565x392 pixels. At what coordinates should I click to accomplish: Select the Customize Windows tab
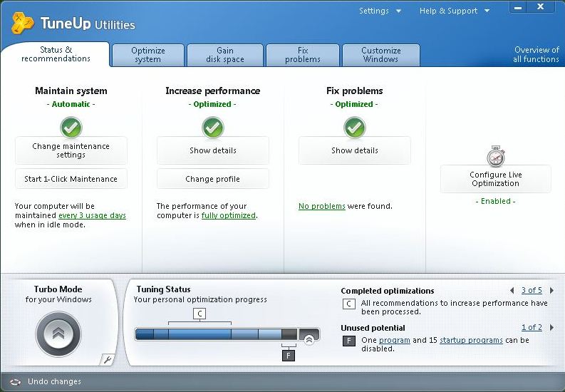click(x=381, y=55)
